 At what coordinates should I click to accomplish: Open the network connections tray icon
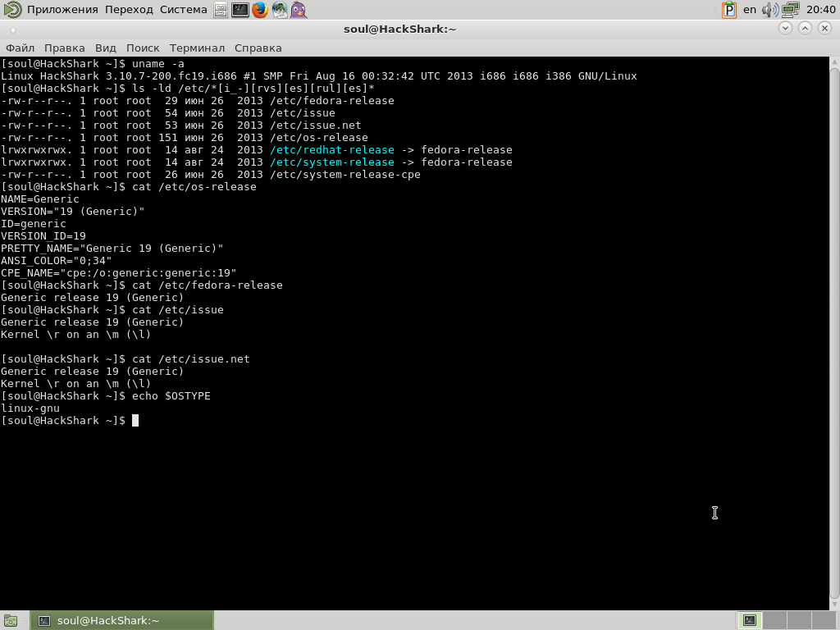point(790,10)
